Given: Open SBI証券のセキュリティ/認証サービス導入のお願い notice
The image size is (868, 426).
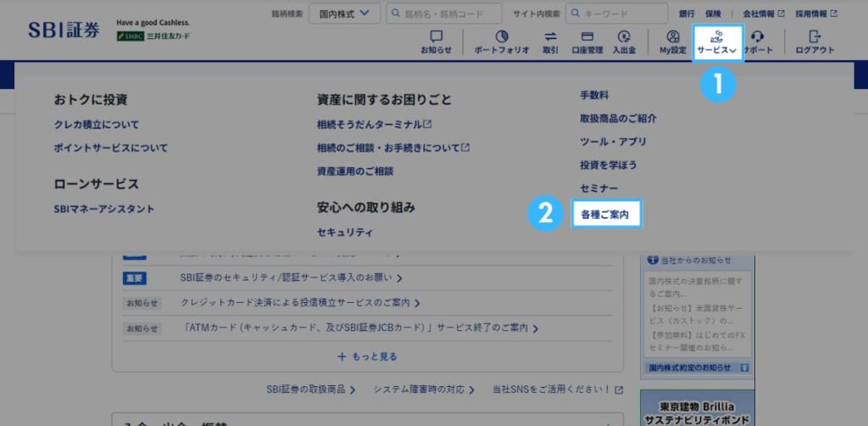Looking at the screenshot, I should click(292, 277).
